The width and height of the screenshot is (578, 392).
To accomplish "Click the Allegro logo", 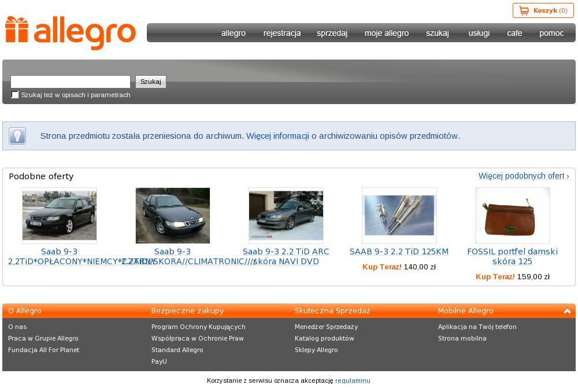I will (x=71, y=33).
